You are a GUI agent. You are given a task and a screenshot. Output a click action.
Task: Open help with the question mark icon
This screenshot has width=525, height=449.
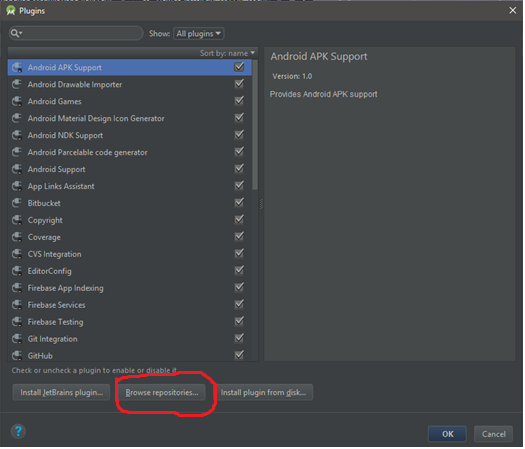pyautogui.click(x=18, y=432)
